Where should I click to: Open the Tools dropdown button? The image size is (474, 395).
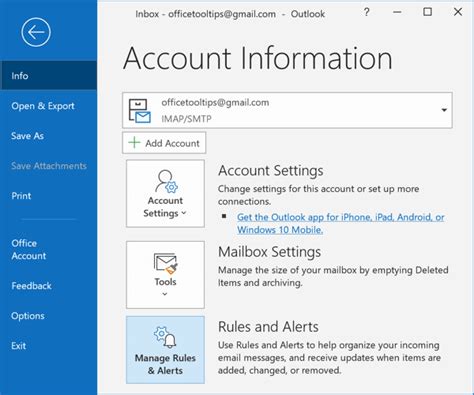[165, 275]
